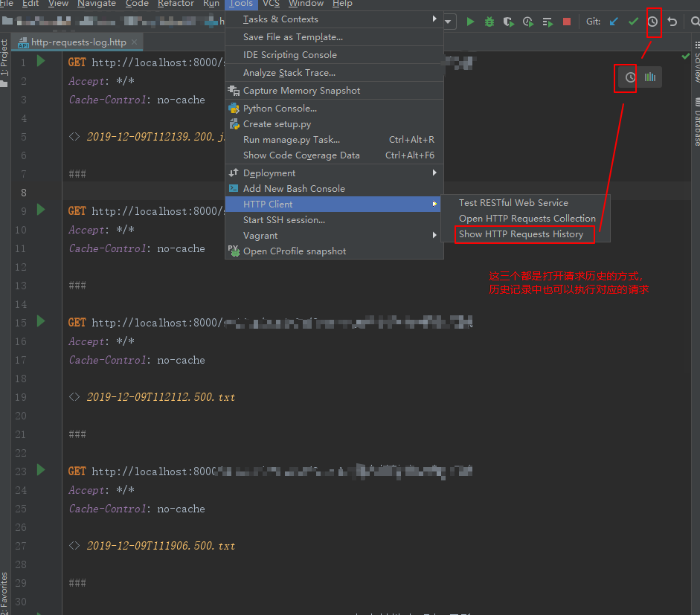Open Git history clock icon in toolbar
The image size is (700, 615).
click(x=652, y=22)
